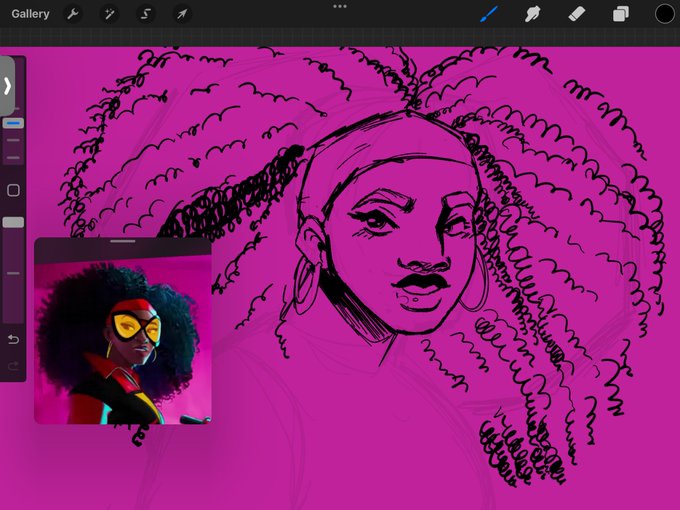Adjust the brush size slider handle
The width and height of the screenshot is (680, 510).
(13, 124)
